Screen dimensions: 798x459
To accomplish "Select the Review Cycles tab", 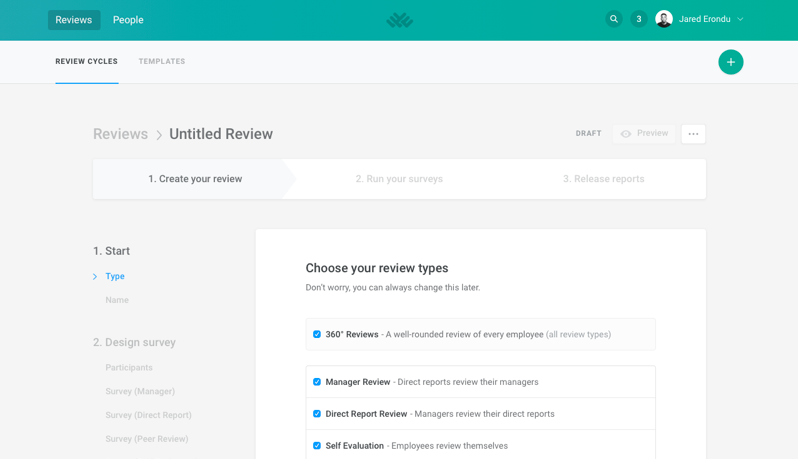I will tap(87, 62).
